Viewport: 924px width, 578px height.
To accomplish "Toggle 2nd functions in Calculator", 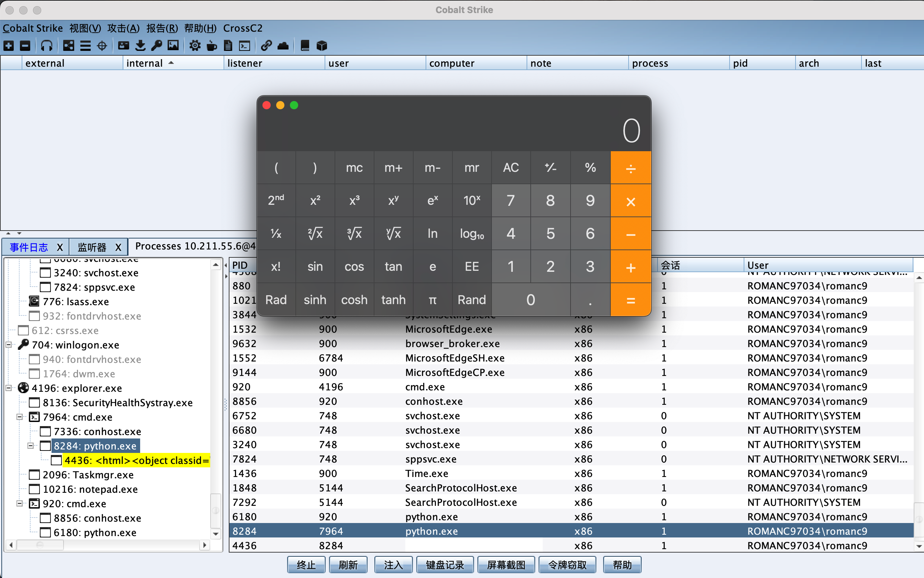I will (x=276, y=200).
